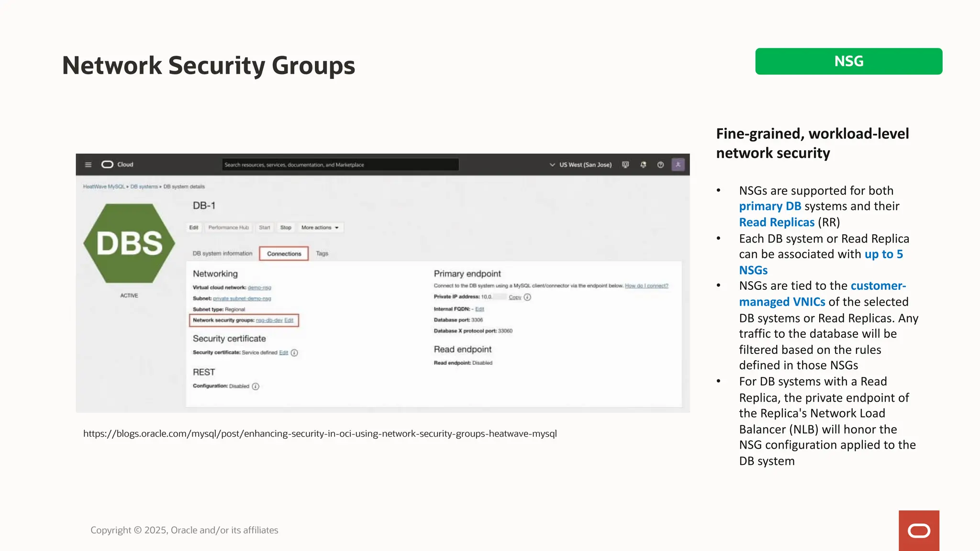Expand the More actions dropdown
This screenshot has height=551, width=980.
coord(320,228)
